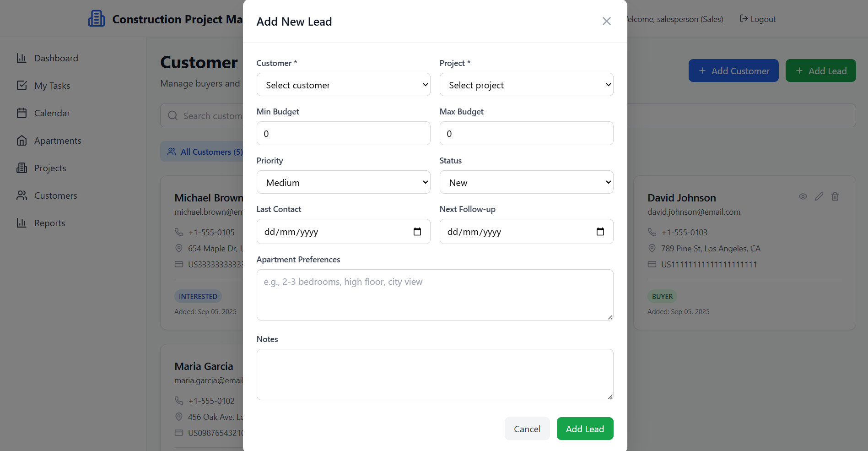This screenshot has height=451, width=868.
Task: View David Johnson details via eye icon
Action: [x=803, y=196]
